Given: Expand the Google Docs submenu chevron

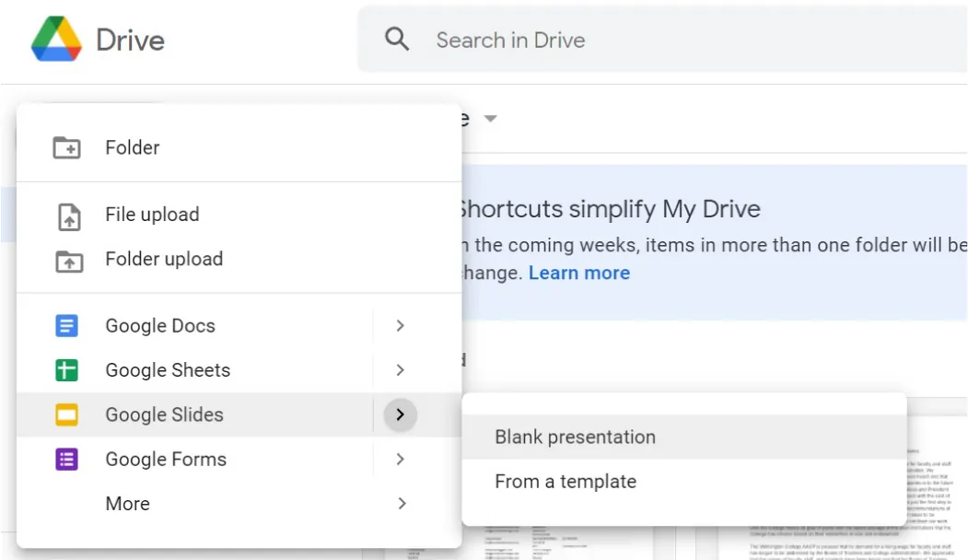Looking at the screenshot, I should pos(400,325).
